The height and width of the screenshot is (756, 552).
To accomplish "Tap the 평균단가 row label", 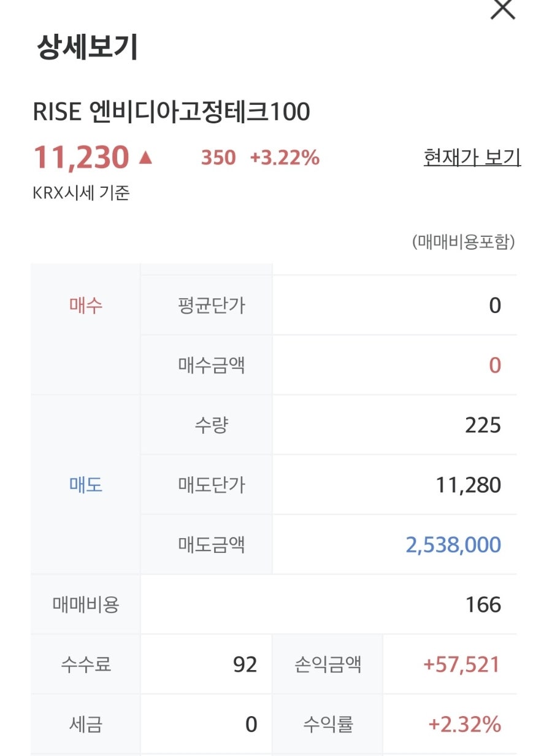I will (x=212, y=306).
